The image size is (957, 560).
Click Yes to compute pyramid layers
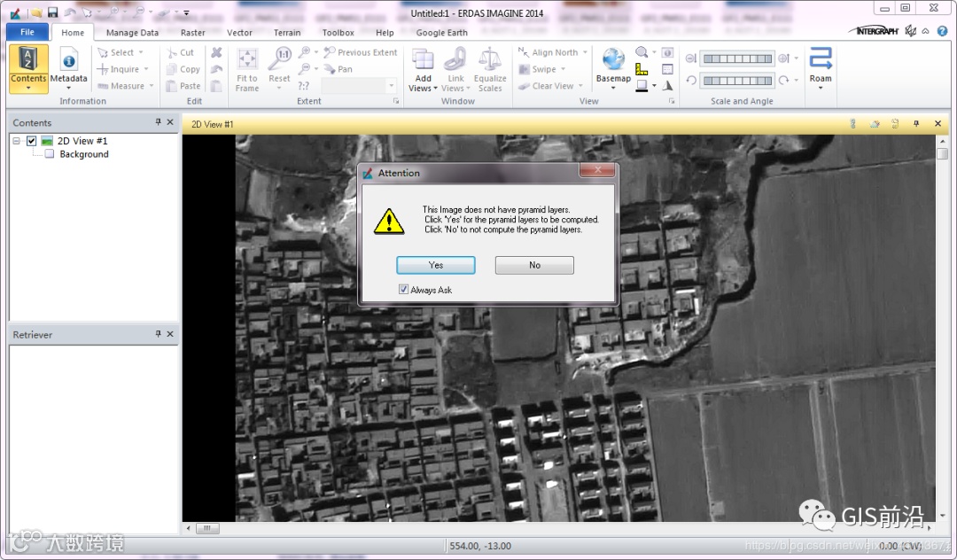pyautogui.click(x=436, y=265)
